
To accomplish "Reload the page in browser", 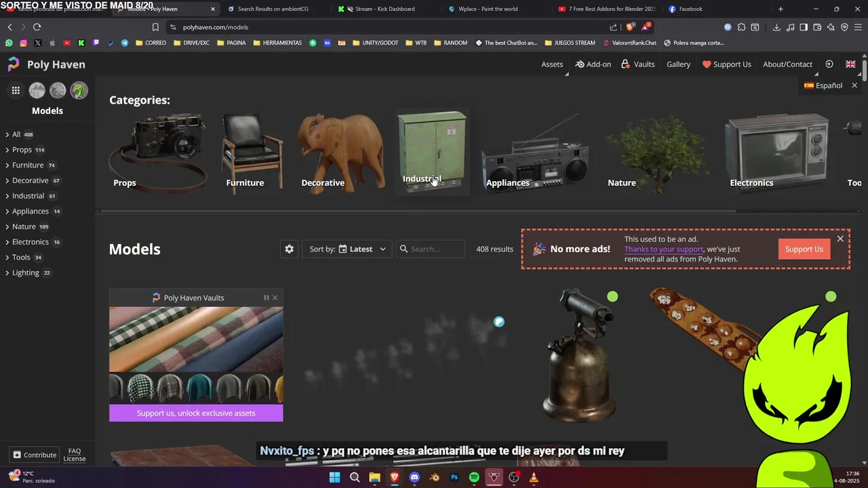I will point(37,27).
